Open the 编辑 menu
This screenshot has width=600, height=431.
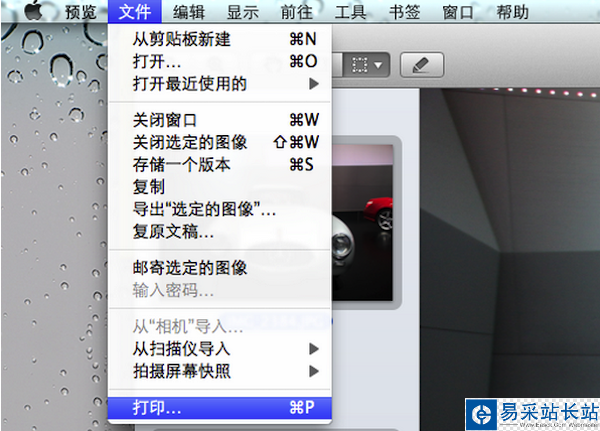(x=189, y=12)
